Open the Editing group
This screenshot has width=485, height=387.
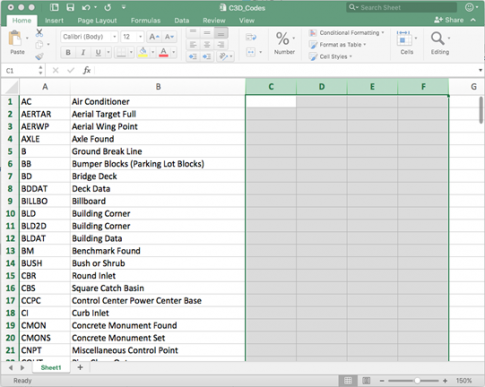[x=440, y=42]
